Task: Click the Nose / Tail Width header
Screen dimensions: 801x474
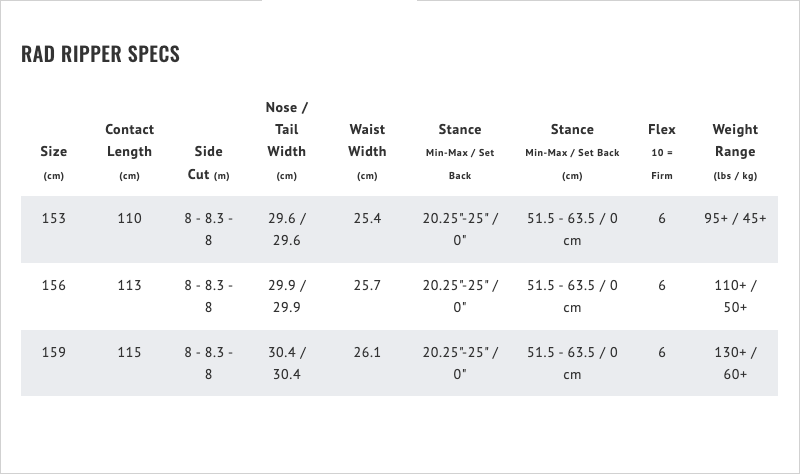Action: [x=286, y=130]
